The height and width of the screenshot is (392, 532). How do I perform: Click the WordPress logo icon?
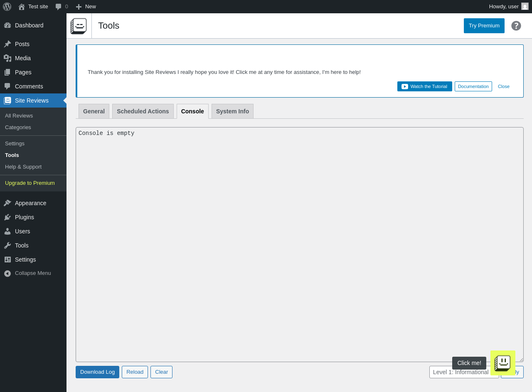[x=7, y=7]
